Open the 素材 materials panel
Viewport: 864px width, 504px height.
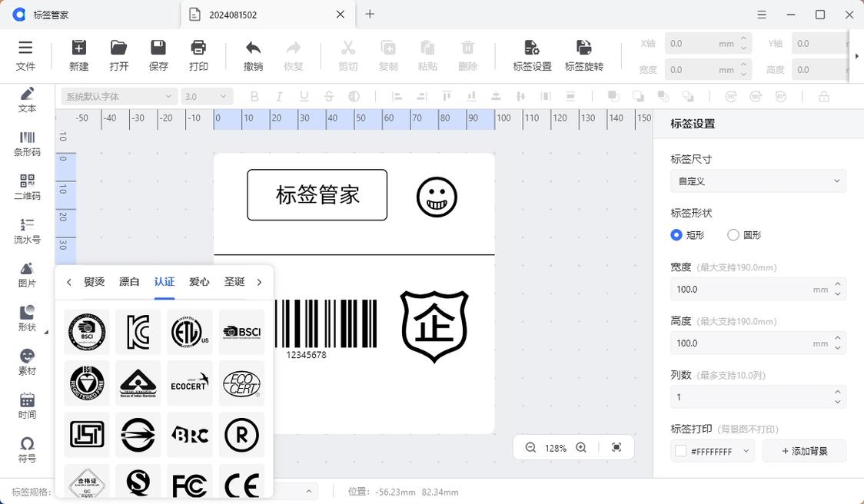[27, 362]
